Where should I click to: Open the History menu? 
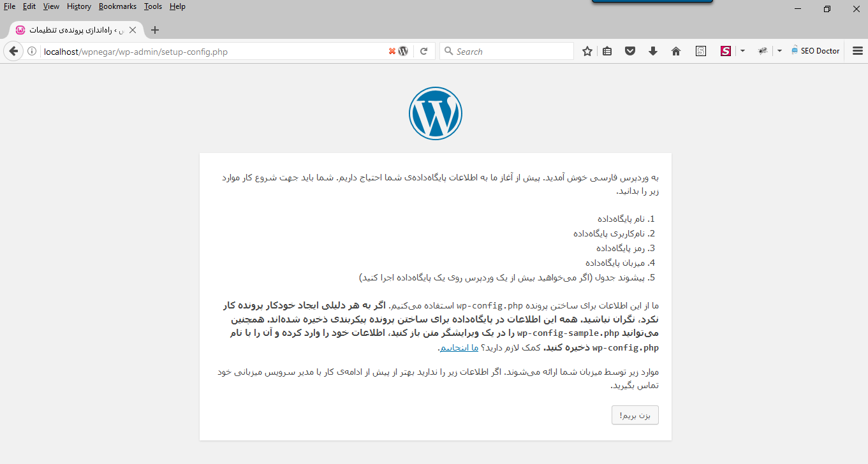point(79,6)
